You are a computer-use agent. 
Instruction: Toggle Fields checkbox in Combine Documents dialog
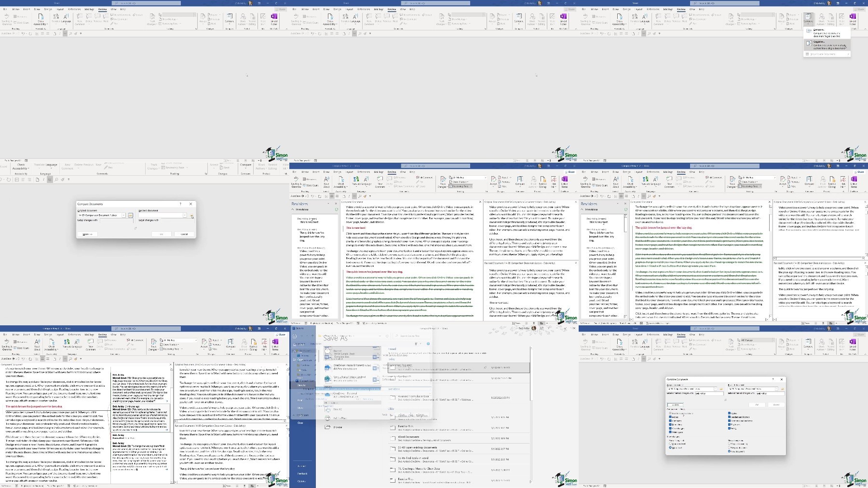click(x=729, y=429)
